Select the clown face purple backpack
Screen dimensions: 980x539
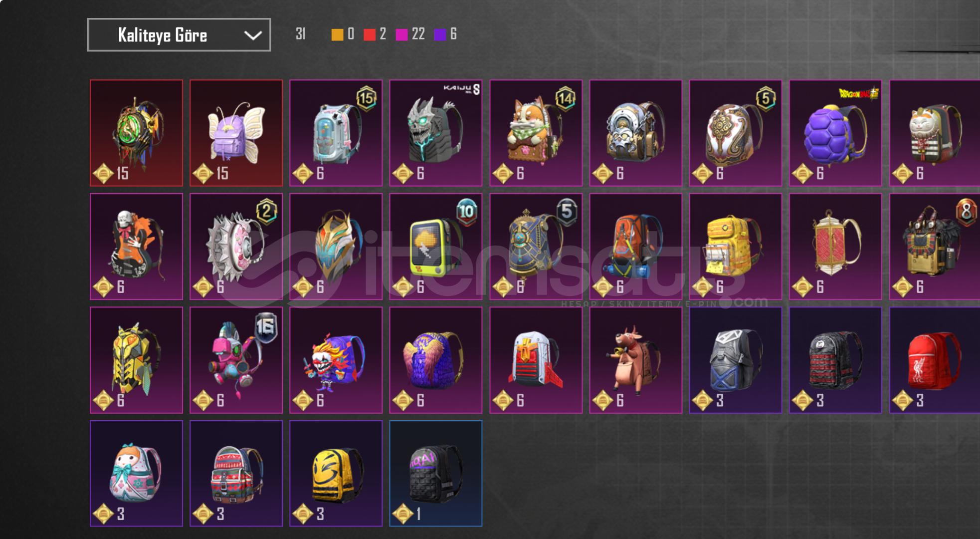point(336,360)
